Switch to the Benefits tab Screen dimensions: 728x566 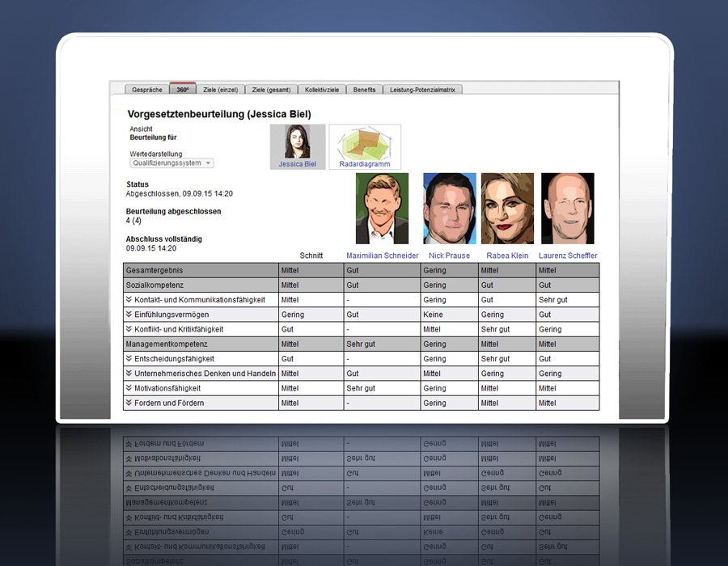(x=365, y=89)
